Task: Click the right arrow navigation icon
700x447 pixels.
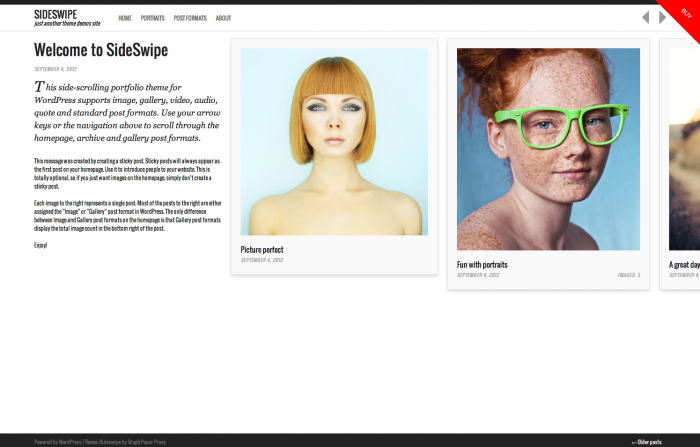Action: click(662, 17)
